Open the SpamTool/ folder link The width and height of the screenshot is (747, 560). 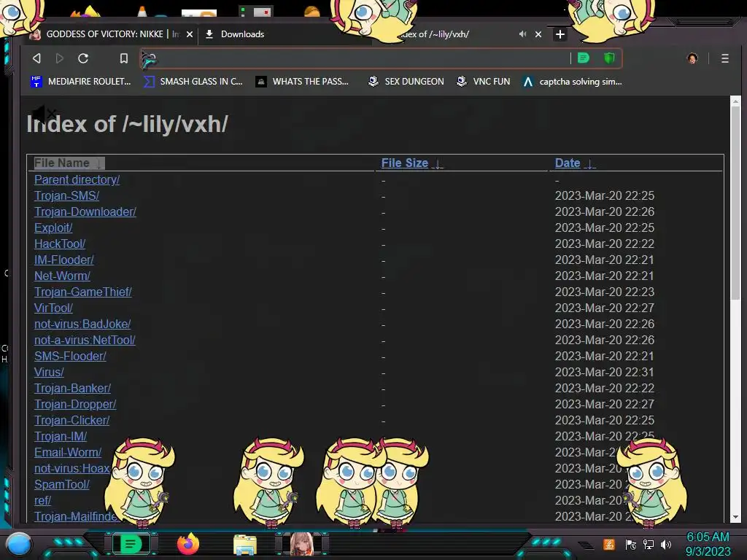pyautogui.click(x=62, y=484)
